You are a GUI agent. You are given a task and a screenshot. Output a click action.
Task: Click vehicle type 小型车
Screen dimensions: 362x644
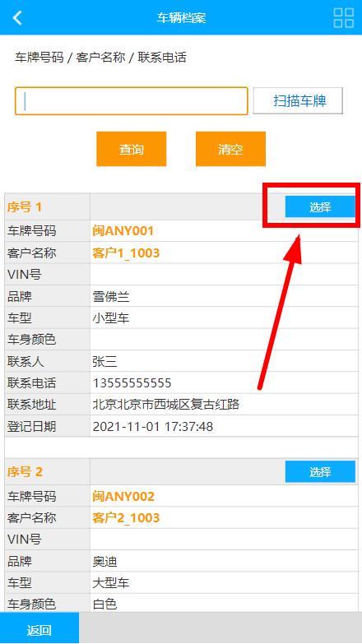point(111,318)
